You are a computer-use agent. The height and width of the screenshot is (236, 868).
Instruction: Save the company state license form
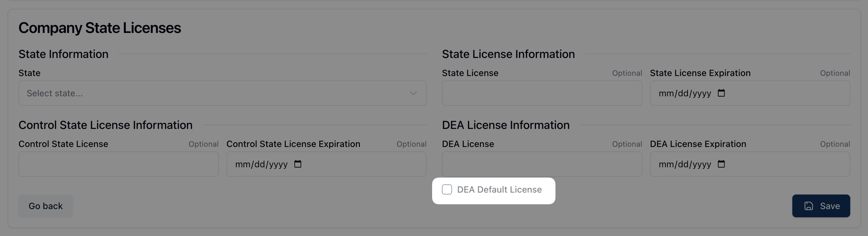point(821,206)
